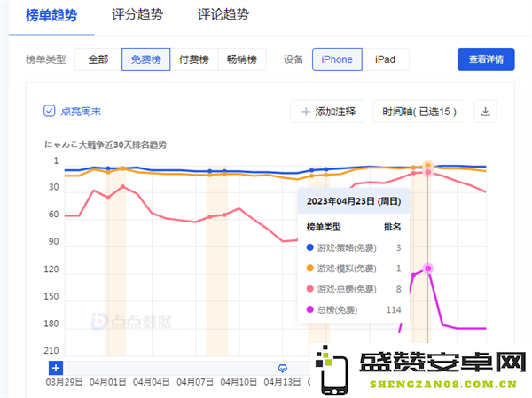
Task: Select 免费榜 chart type
Action: click(x=146, y=59)
